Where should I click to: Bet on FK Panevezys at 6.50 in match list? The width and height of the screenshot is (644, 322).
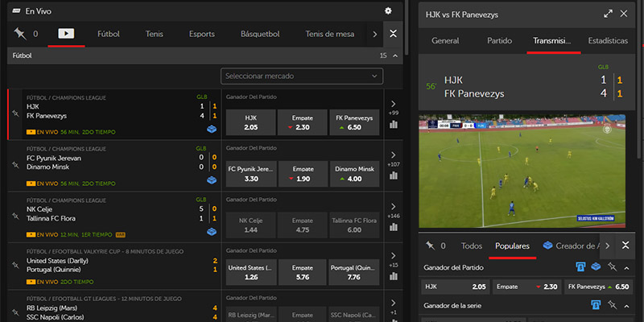tap(354, 122)
